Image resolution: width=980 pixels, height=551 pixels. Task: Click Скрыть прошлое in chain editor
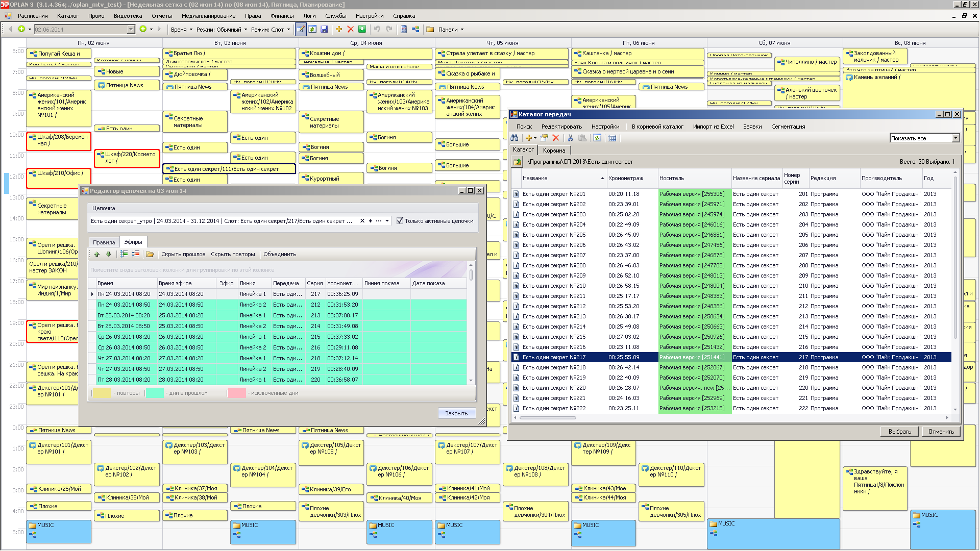pyautogui.click(x=183, y=254)
